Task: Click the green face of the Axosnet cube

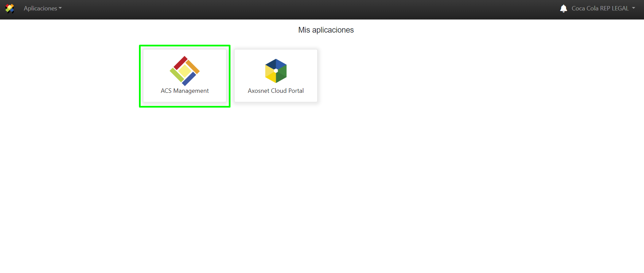Action: click(282, 75)
